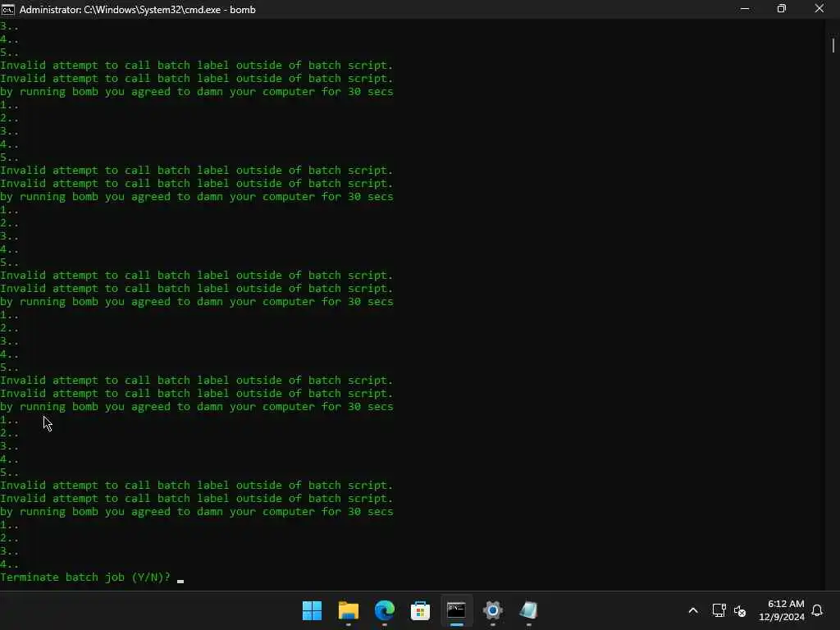Click the 'Terminate batch job (Y/N)?' prompt line
This screenshot has width=840, height=630.
[85, 577]
